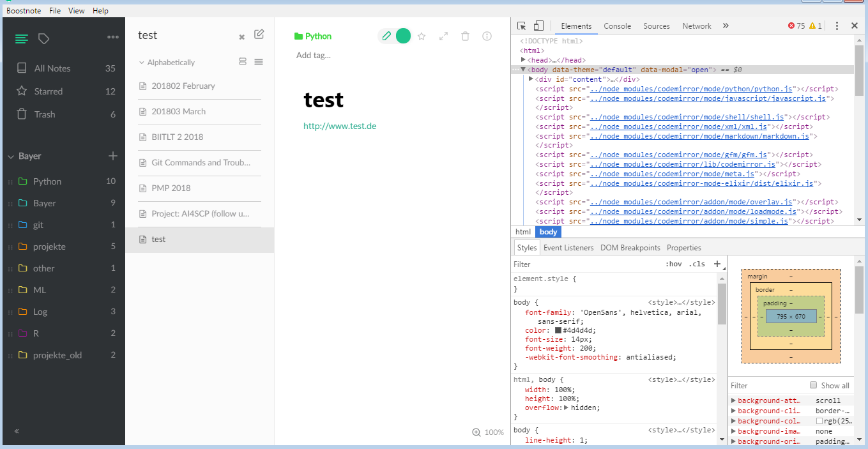The height and width of the screenshot is (449, 868).
Task: Switch to the Console tab
Action: (618, 26)
